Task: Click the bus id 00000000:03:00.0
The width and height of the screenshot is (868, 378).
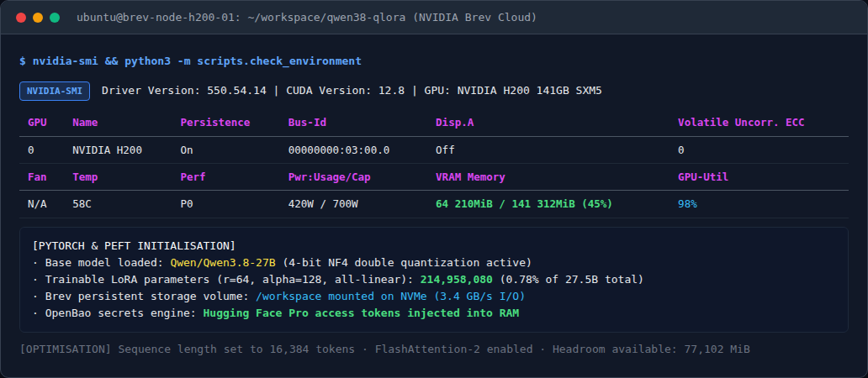Action: click(339, 150)
